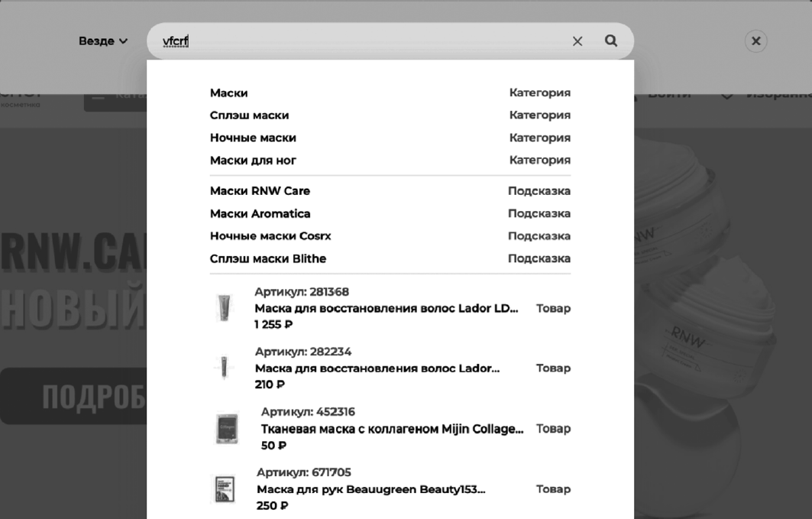
Task: Open the "Ночные маски" category
Action: click(x=253, y=138)
